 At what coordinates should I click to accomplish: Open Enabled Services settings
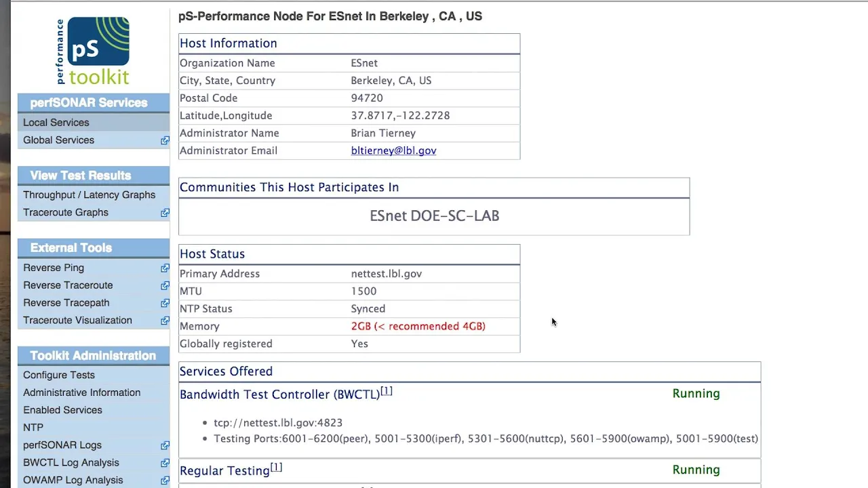62,410
